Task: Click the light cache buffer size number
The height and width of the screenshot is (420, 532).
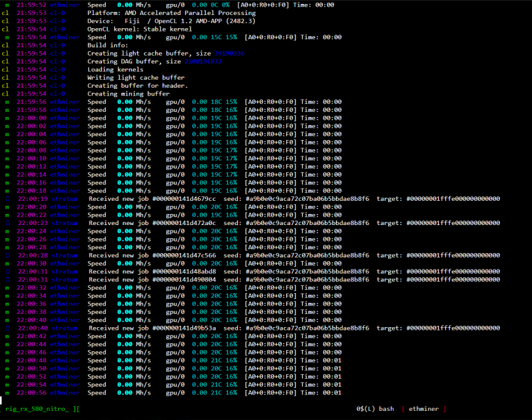Action: 233,54
